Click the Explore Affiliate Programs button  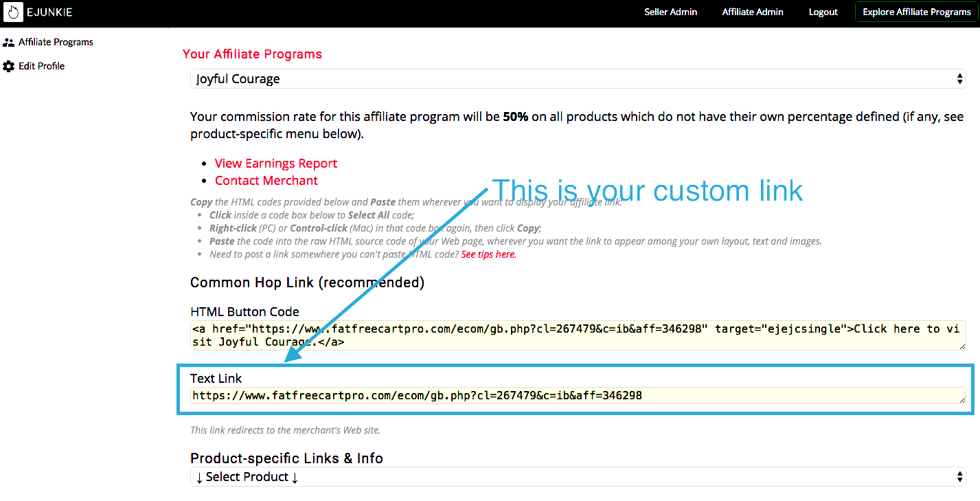tap(917, 12)
